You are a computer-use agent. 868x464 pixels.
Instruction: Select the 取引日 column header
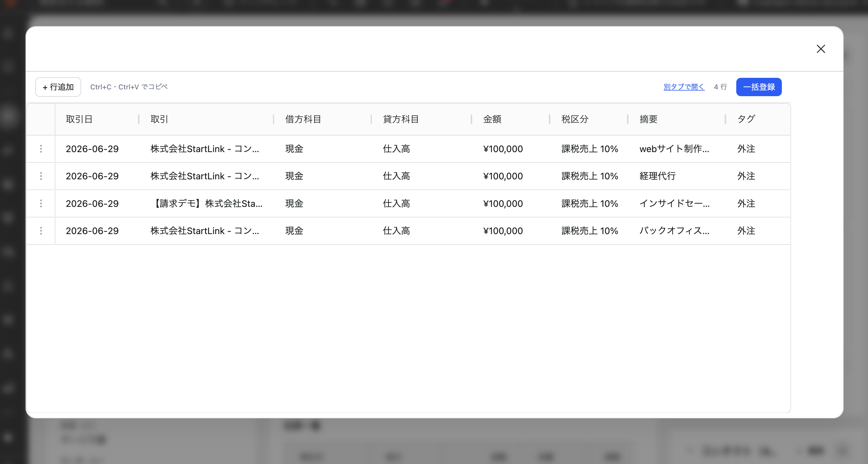(97, 119)
